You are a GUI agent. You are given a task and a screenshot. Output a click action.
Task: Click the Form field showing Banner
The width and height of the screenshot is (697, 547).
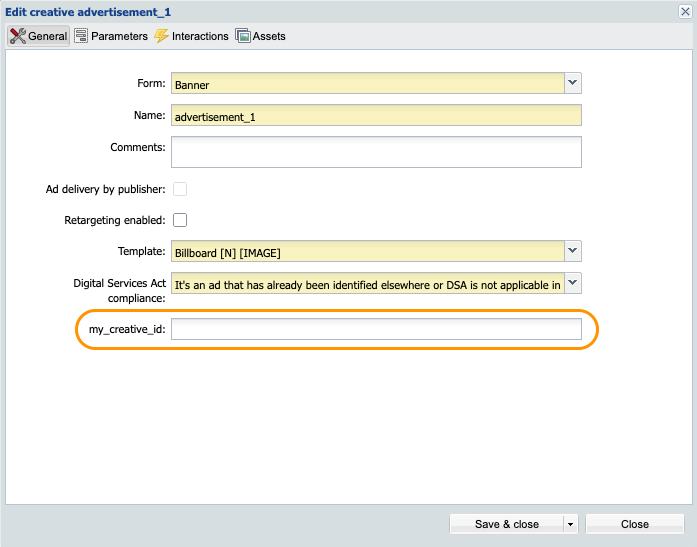[x=368, y=83]
